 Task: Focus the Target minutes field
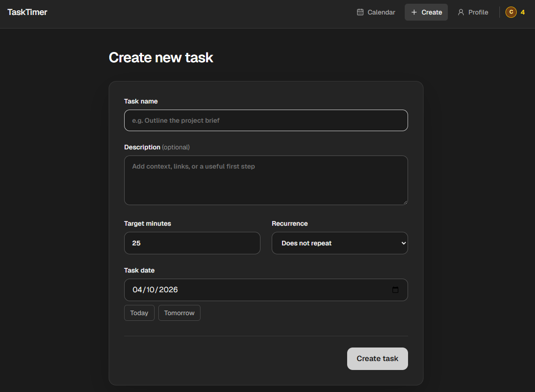click(x=192, y=243)
